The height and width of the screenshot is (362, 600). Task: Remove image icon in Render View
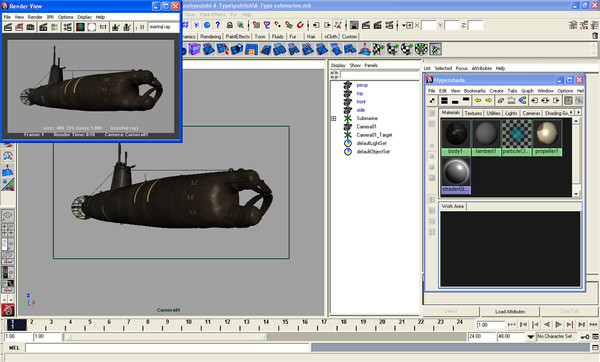[x=127, y=27]
